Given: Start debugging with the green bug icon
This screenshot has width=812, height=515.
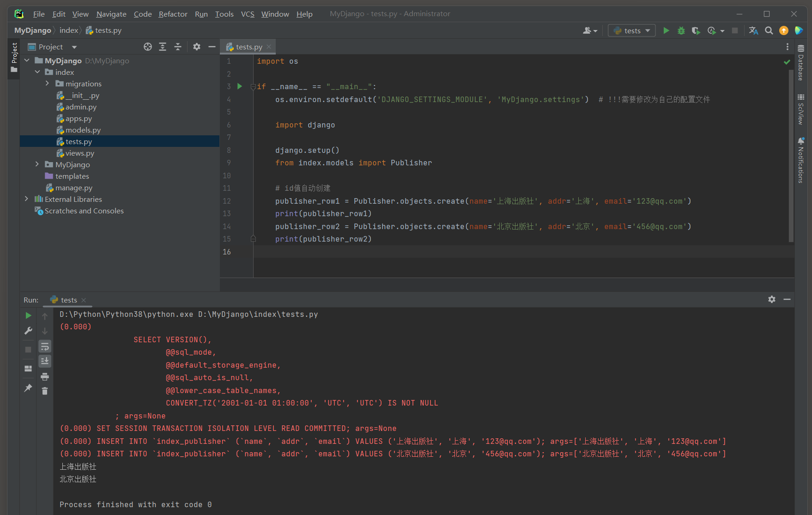Looking at the screenshot, I should (681, 30).
